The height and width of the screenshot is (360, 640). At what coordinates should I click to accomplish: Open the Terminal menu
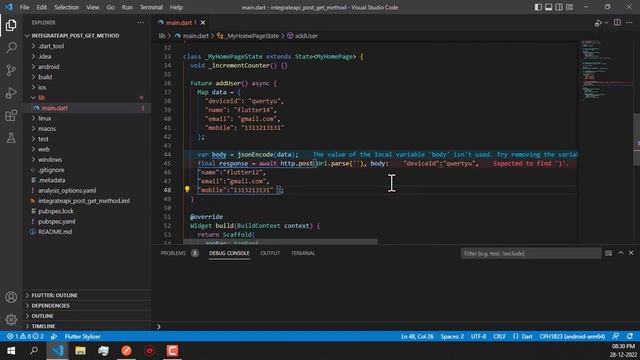[x=151, y=7]
